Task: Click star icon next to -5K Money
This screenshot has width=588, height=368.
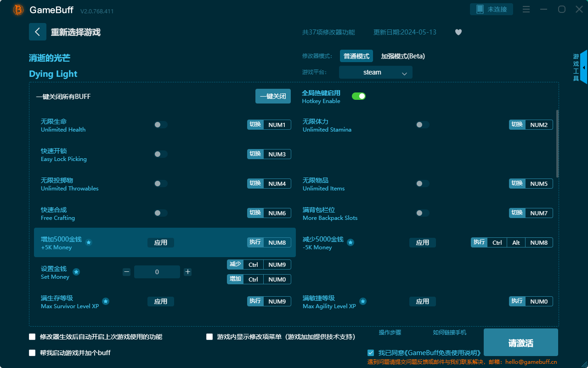Action: pos(351,242)
